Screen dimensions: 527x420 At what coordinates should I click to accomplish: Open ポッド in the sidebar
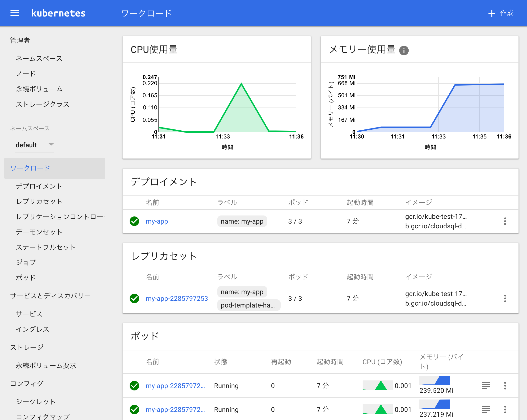click(x=26, y=278)
